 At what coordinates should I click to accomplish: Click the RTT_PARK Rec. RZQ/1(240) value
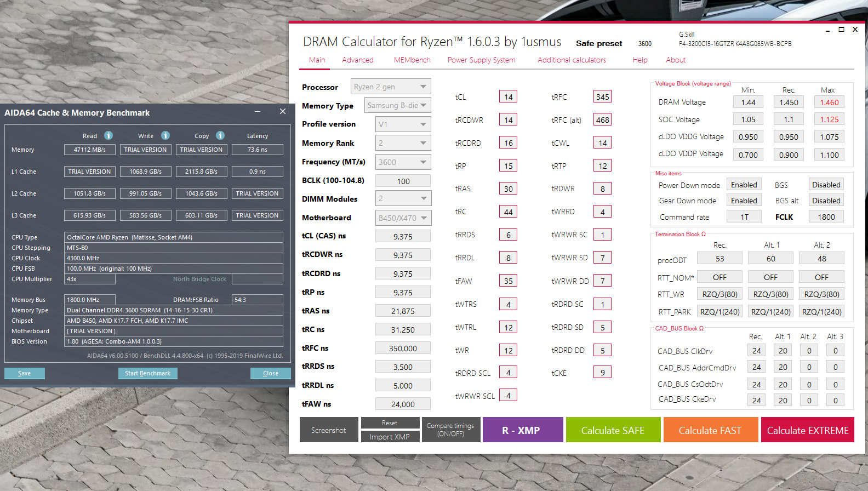720,311
